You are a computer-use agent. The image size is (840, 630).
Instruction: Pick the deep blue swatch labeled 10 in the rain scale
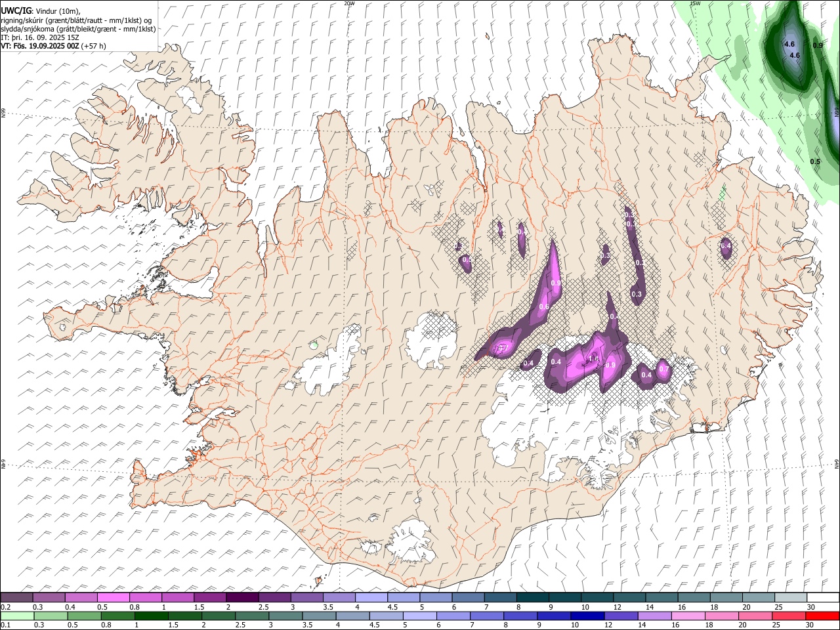[587, 616]
